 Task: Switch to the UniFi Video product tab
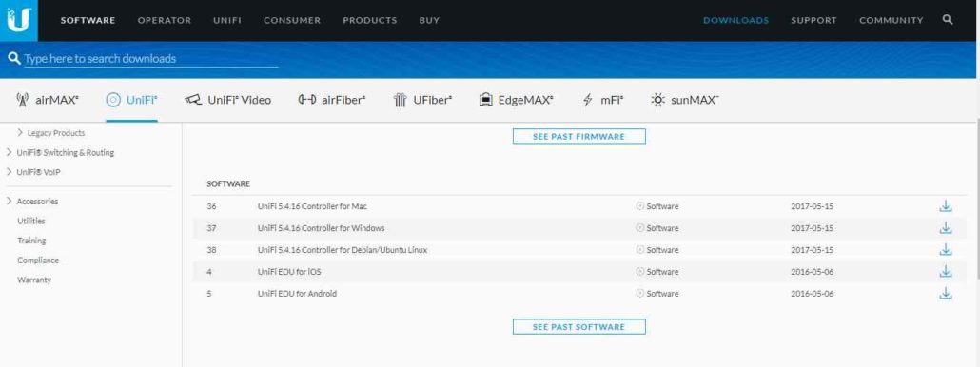coord(228,100)
